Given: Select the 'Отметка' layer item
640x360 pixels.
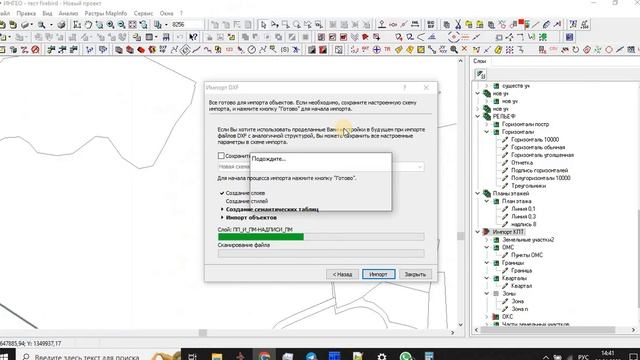Looking at the screenshot, I should 522,163.
